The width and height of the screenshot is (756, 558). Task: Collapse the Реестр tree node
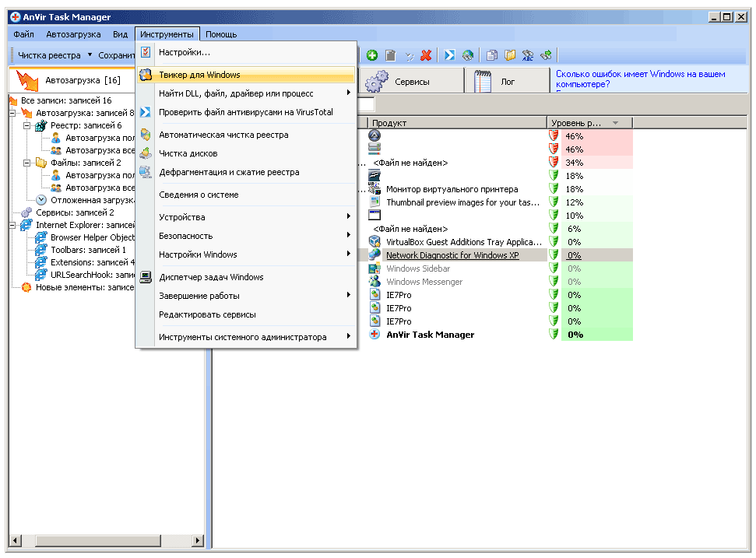coord(26,125)
